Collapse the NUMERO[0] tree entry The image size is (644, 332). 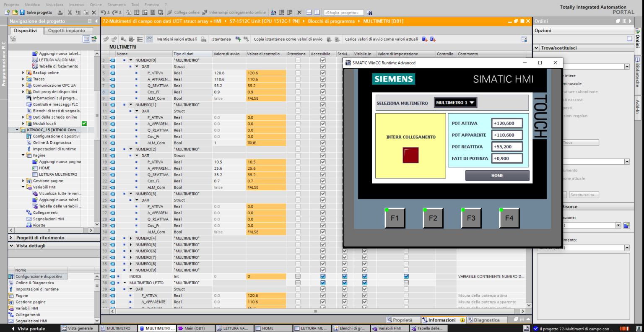[130, 60]
